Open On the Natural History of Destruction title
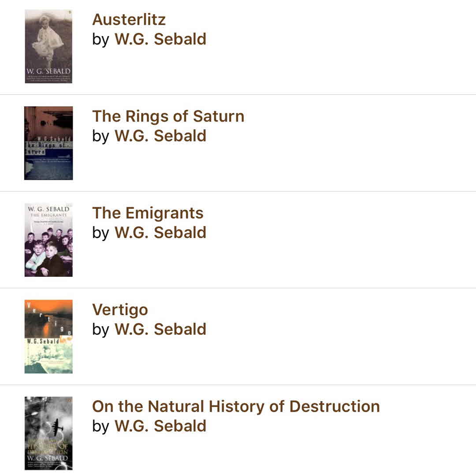The width and height of the screenshot is (476, 476). point(236,406)
